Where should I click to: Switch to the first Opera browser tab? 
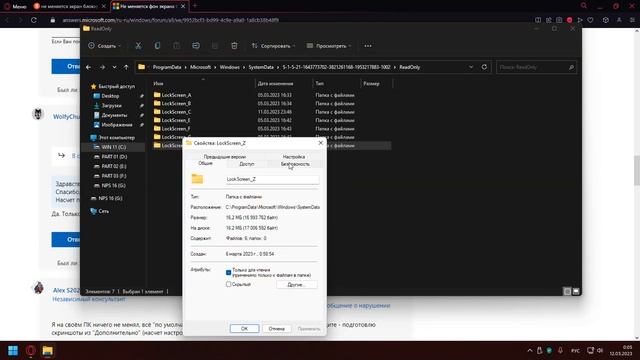click(68, 6)
